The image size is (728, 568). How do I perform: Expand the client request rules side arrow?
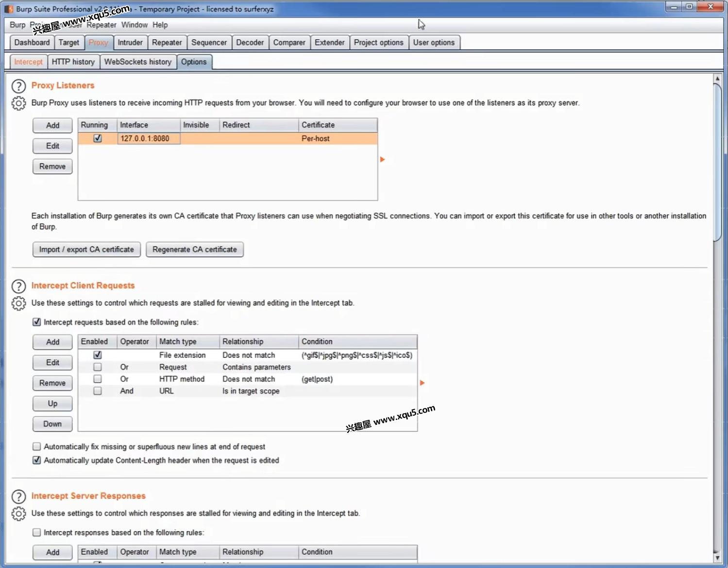(x=422, y=383)
